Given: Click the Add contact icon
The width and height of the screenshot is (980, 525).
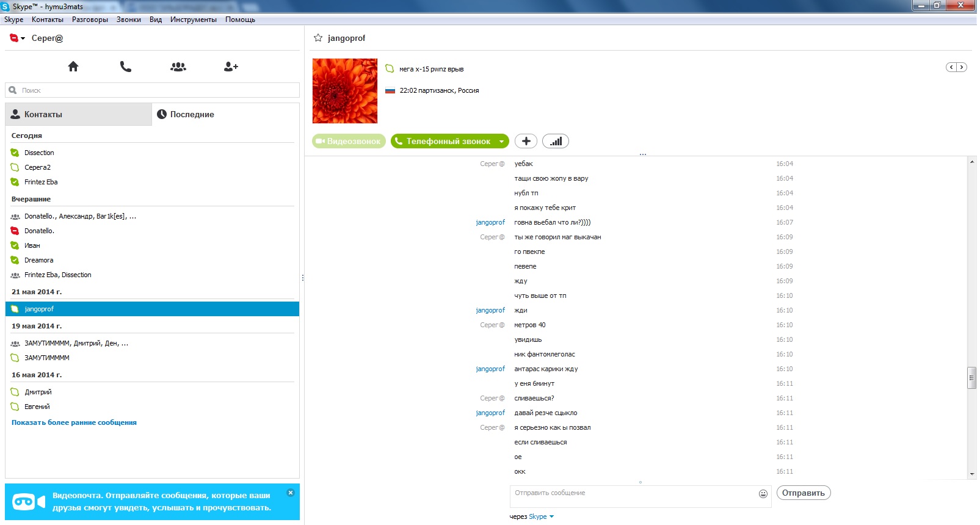Looking at the screenshot, I should pos(231,67).
